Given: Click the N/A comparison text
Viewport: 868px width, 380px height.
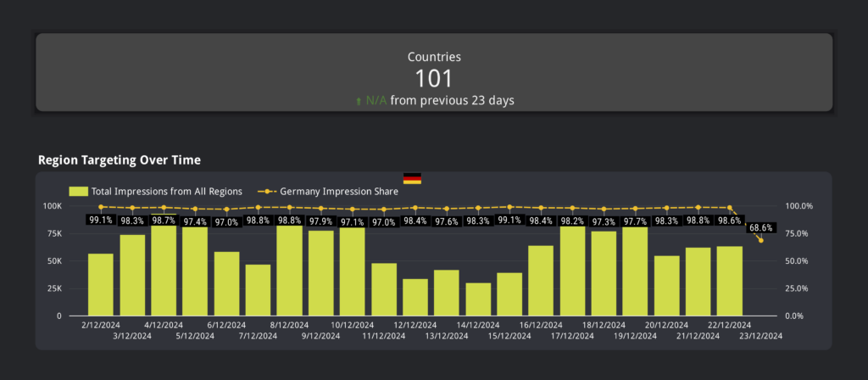Looking at the screenshot, I should click(376, 101).
